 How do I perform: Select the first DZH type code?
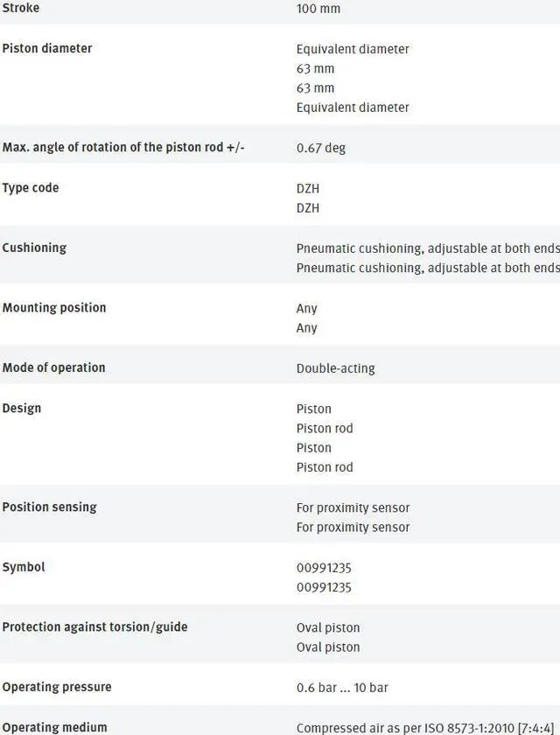[x=308, y=188]
